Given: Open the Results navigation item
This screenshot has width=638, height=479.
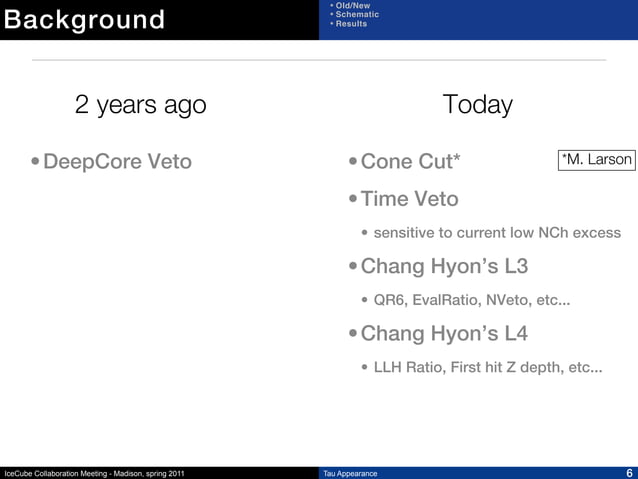Looking at the screenshot, I should pos(351,24).
